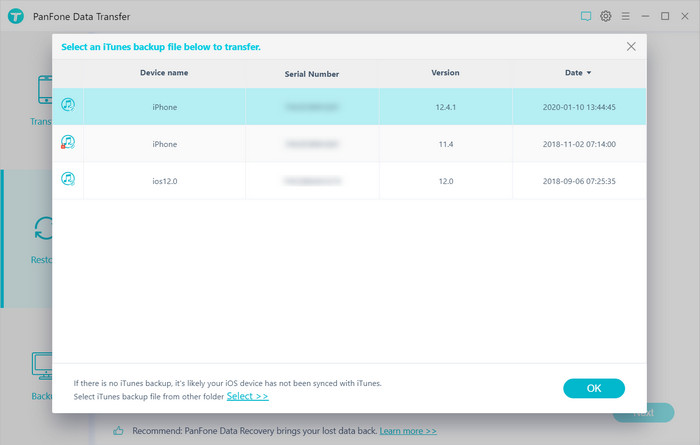The height and width of the screenshot is (445, 700).
Task: Click iTunes icon for 12.4.1 backup
Action: point(68,105)
